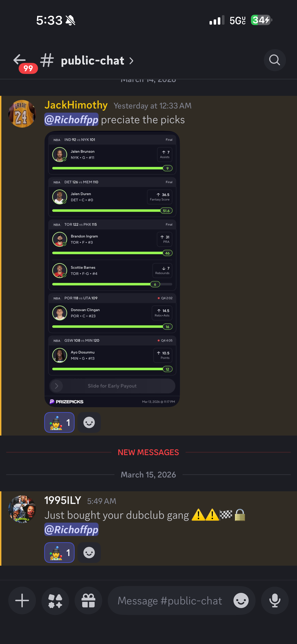Expand public-chat channel details chevron
297x644 pixels.
pos(131,61)
